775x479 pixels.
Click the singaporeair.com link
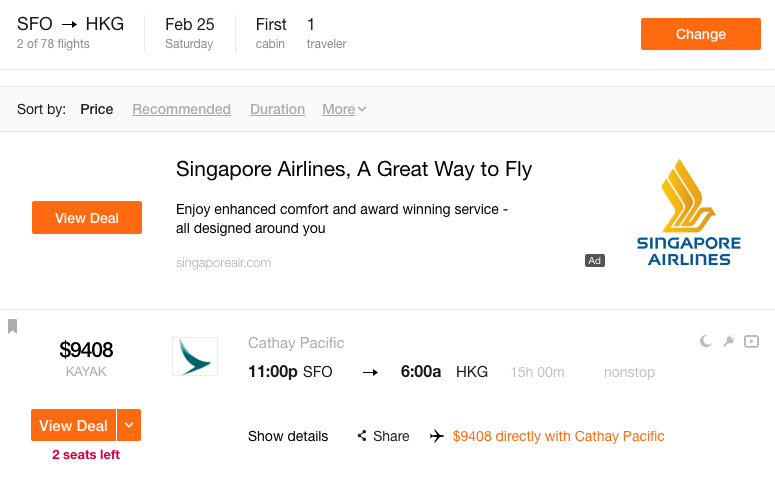coord(223,262)
